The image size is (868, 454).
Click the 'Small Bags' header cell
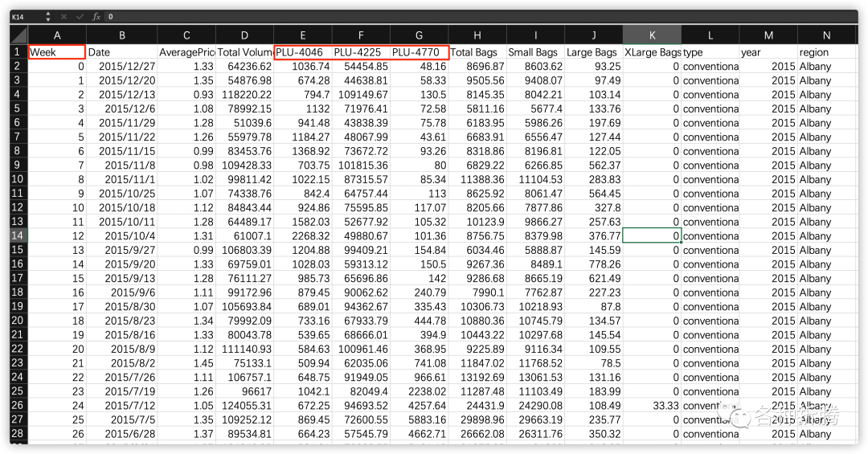click(535, 52)
